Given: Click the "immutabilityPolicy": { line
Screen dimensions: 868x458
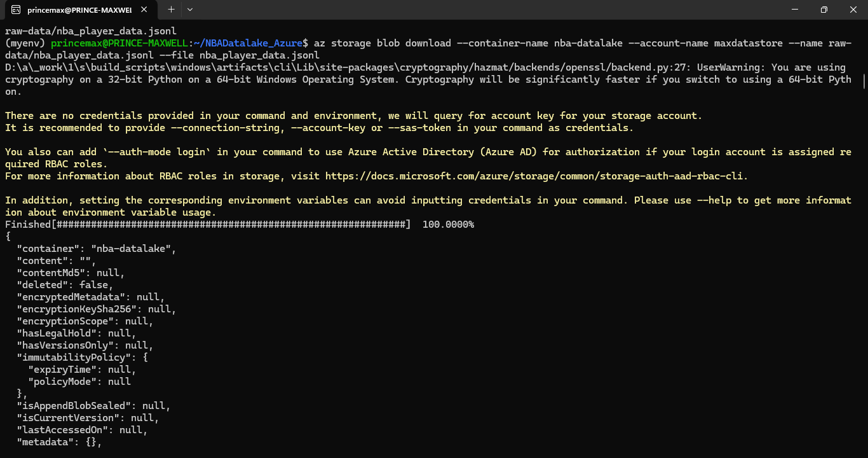Looking at the screenshot, I should (82, 357).
